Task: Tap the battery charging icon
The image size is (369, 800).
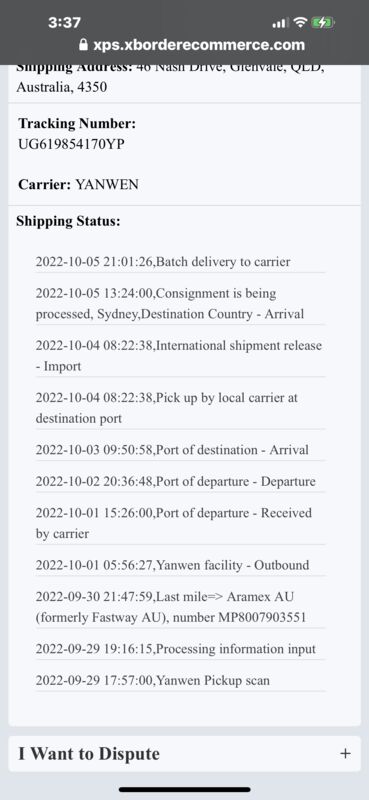Action: coord(323,22)
